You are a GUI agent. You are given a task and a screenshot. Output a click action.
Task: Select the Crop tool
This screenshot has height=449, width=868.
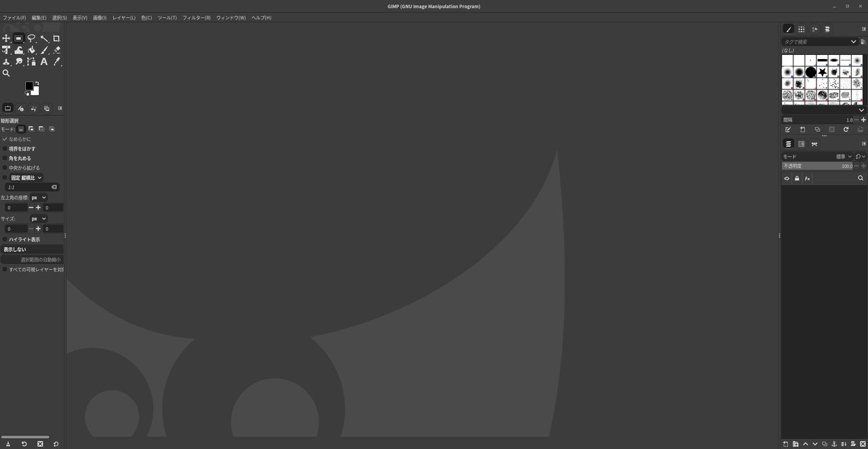(x=56, y=39)
